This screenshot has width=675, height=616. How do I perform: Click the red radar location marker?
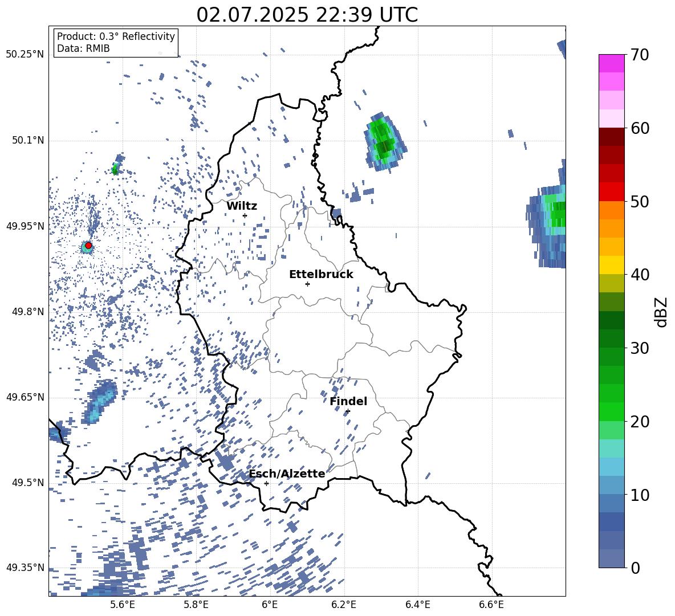(x=88, y=246)
